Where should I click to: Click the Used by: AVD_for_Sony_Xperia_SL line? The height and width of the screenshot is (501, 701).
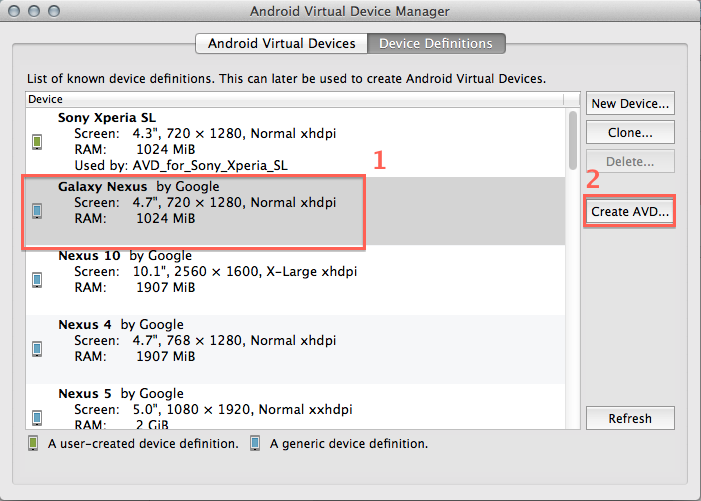point(181,165)
